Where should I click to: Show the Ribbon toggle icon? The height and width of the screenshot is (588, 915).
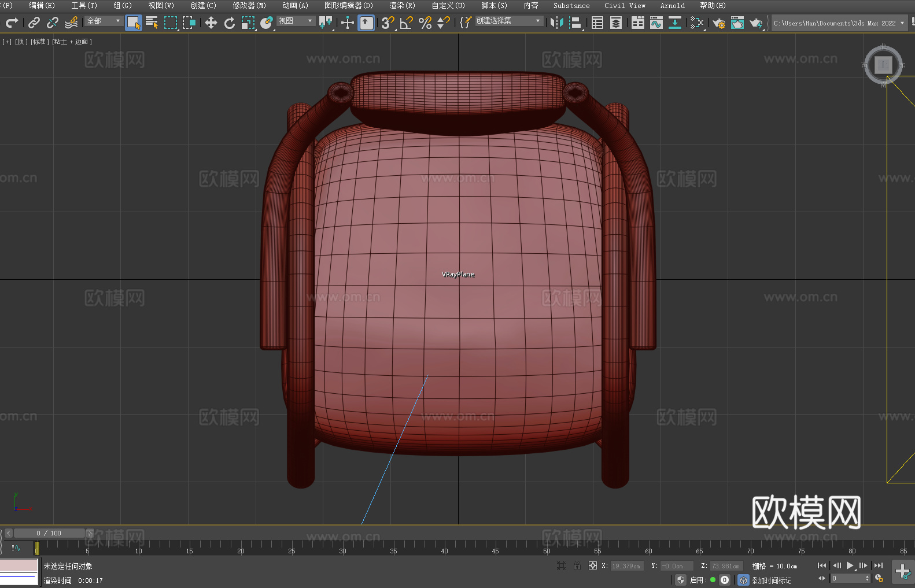click(x=638, y=23)
